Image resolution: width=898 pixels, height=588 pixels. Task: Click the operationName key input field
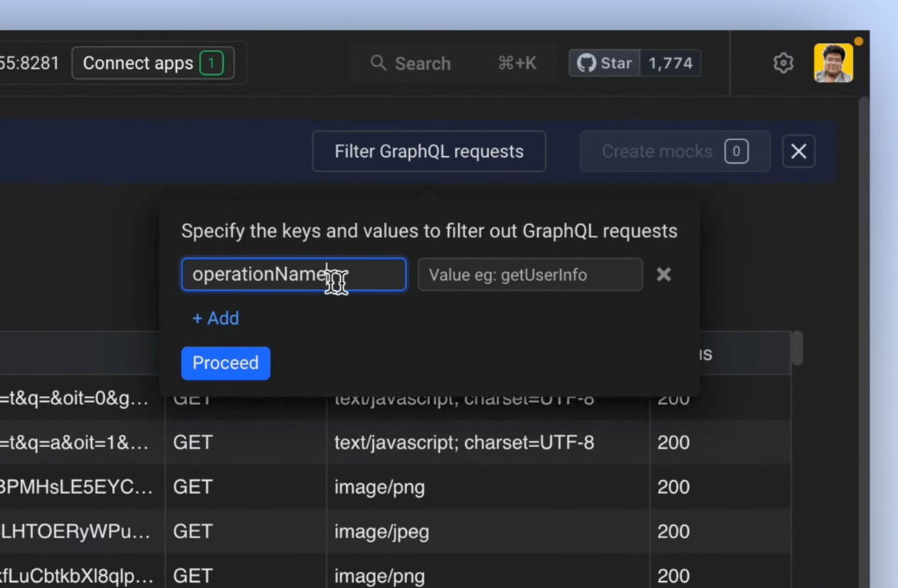click(x=293, y=274)
